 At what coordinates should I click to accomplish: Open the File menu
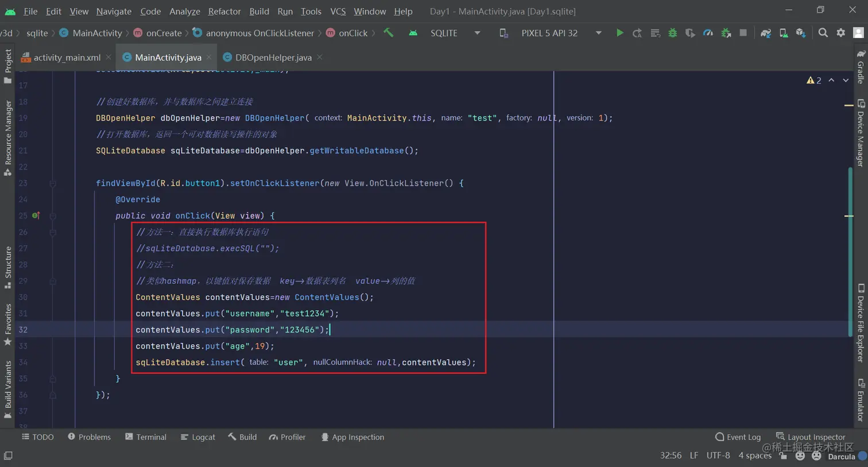[x=30, y=11]
